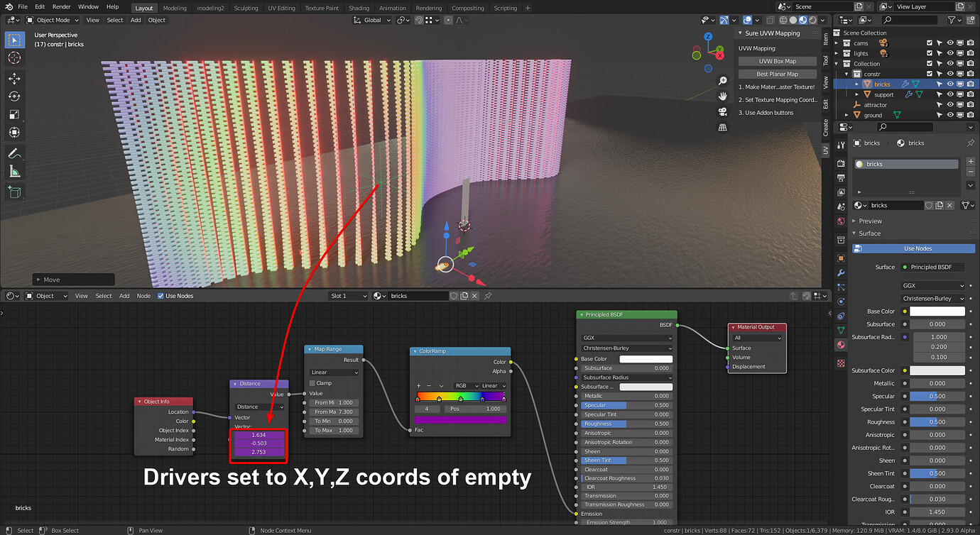Open the viewport Add menu
This screenshot has height=535, width=980.
(136, 20)
